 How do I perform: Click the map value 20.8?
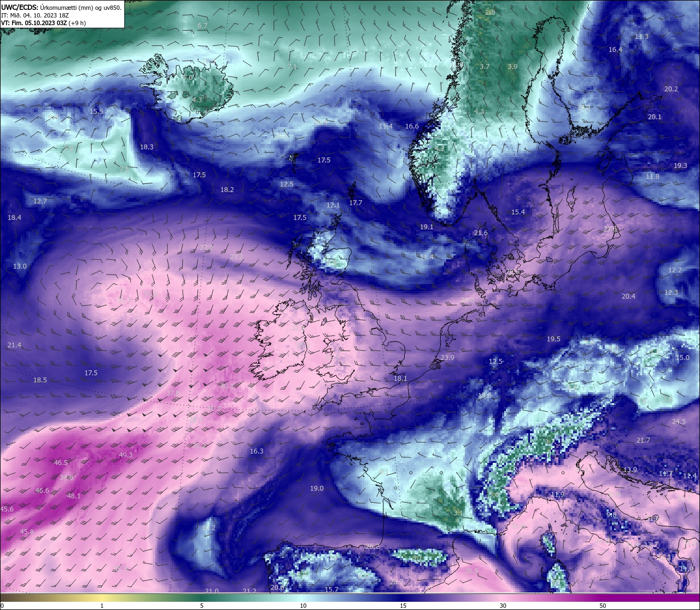coord(277,588)
